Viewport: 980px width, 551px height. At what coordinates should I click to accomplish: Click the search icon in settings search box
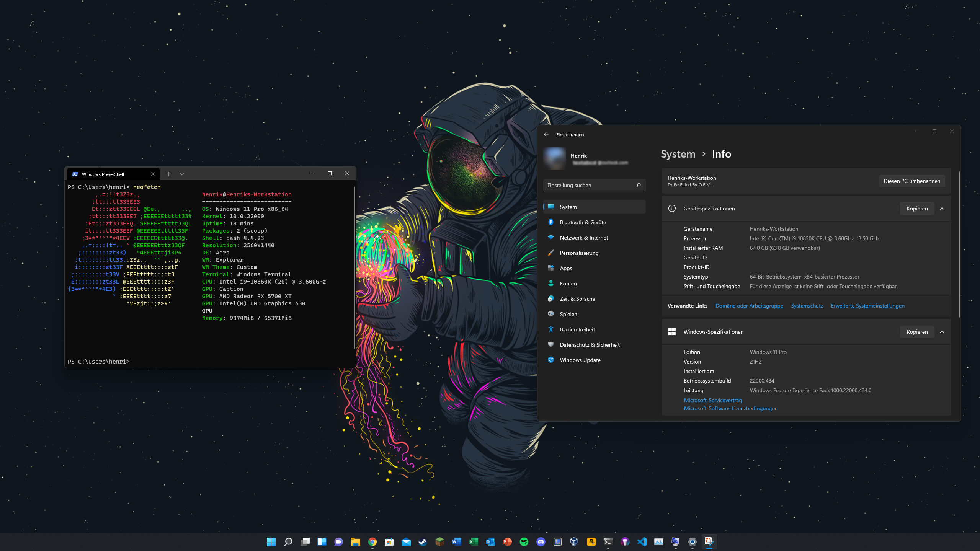(x=639, y=185)
